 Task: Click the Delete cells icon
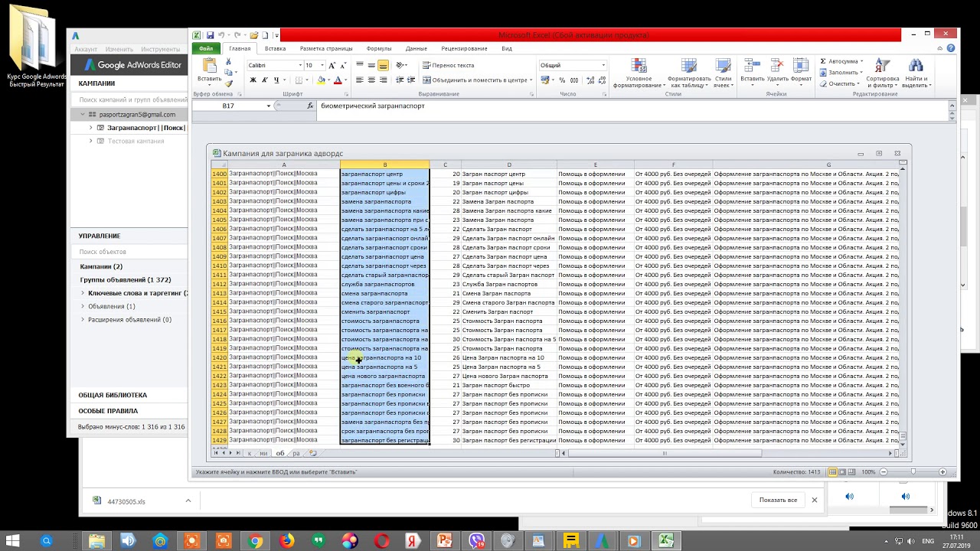coord(777,73)
